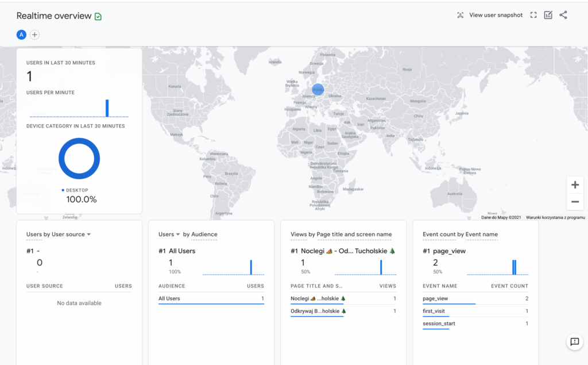Zoom in on the map using plus icon
The width and height of the screenshot is (588, 365).
[575, 185]
